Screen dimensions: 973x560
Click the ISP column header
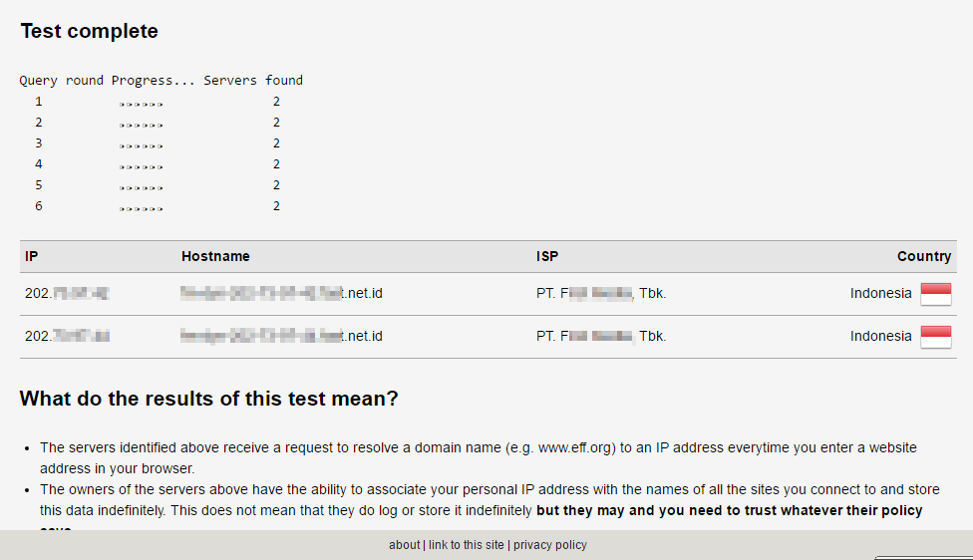tap(547, 256)
